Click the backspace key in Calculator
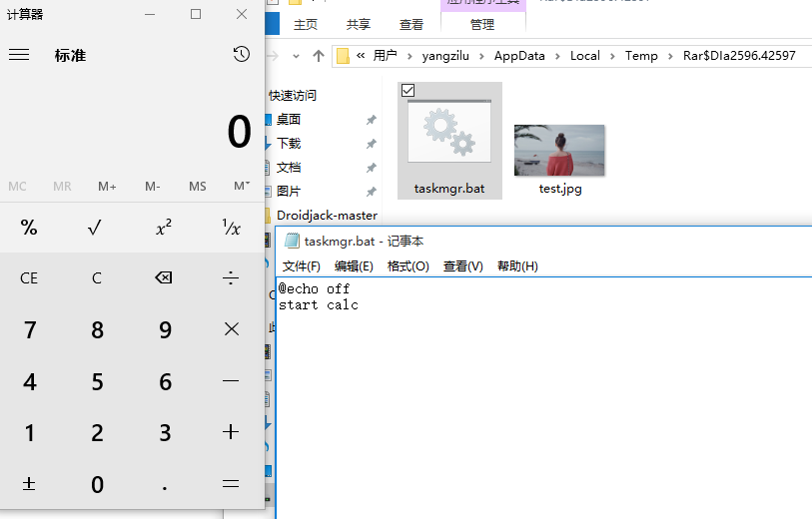This screenshot has height=519, width=812. click(164, 277)
